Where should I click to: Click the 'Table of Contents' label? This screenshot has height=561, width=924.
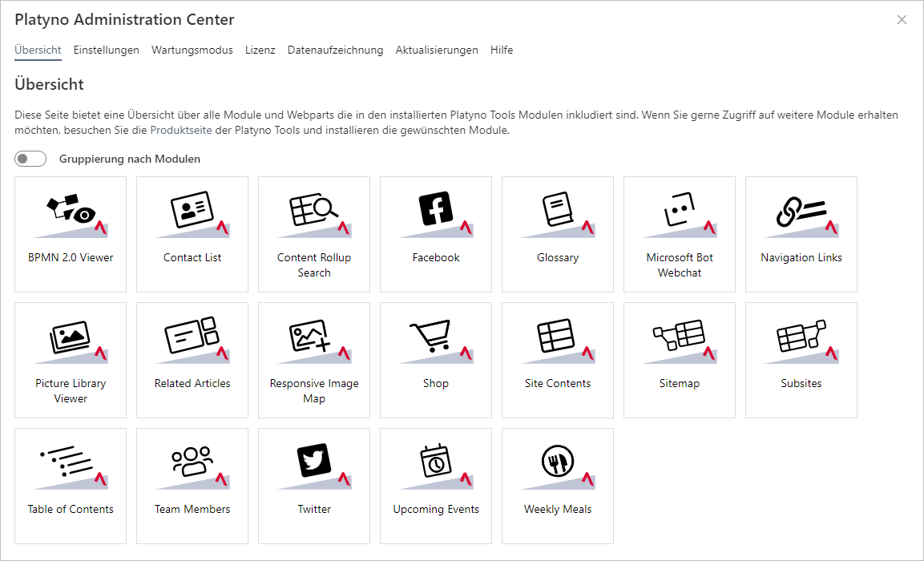[71, 509]
